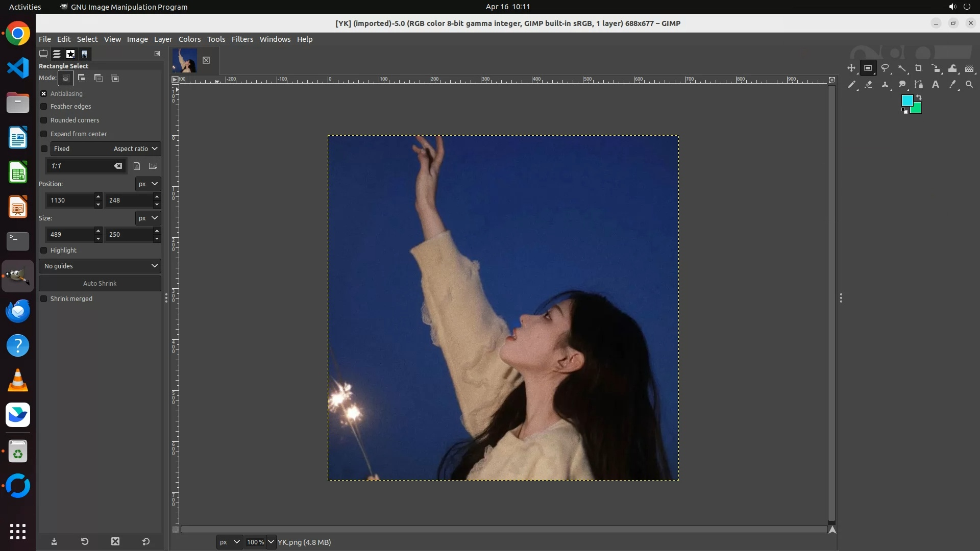Select the Color Picker eyedropper tool
The image size is (980, 551).
(952, 85)
